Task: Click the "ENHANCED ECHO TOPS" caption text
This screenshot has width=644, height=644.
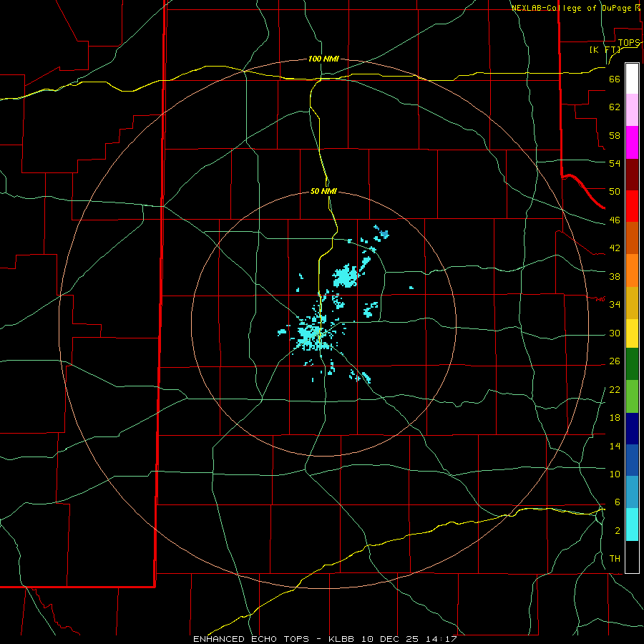Action: pyautogui.click(x=250, y=639)
